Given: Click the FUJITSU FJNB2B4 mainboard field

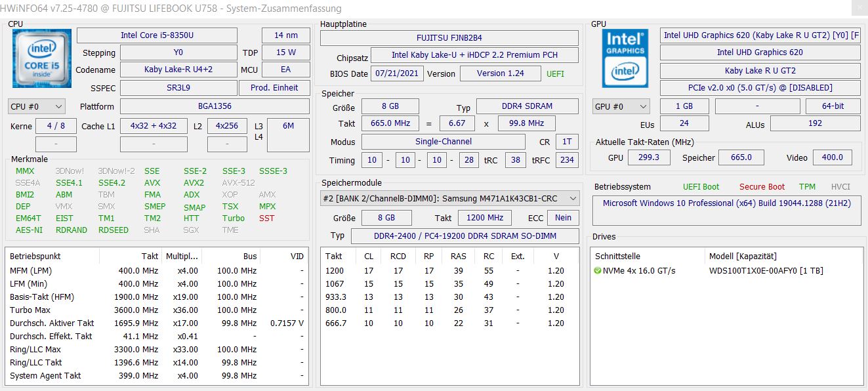Looking at the screenshot, I should (x=449, y=38).
